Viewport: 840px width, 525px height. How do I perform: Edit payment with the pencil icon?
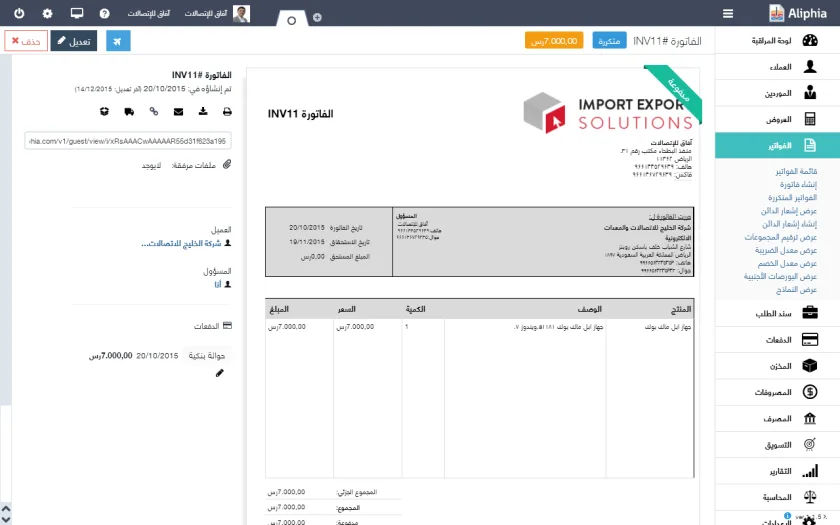coord(220,373)
